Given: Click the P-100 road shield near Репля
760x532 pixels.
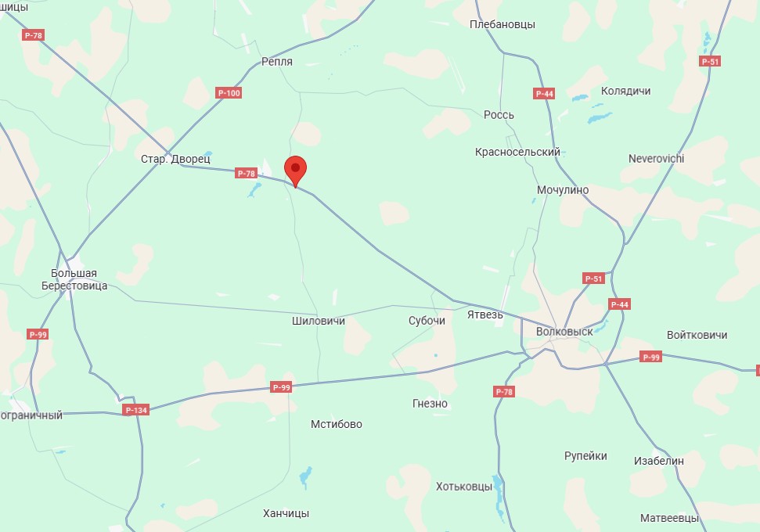Looking at the screenshot, I should (229, 93).
